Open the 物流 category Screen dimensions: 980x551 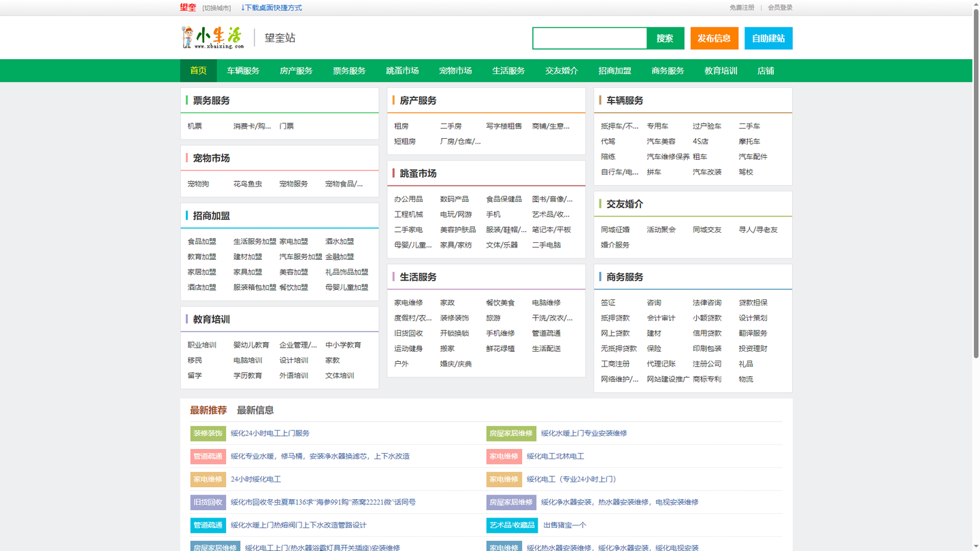pyautogui.click(x=746, y=380)
